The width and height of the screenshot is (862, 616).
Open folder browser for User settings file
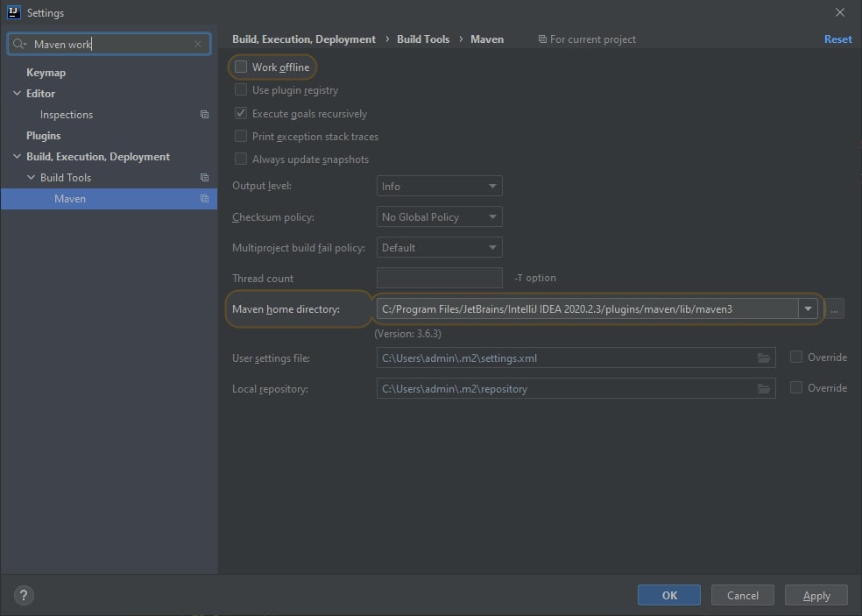coord(764,358)
